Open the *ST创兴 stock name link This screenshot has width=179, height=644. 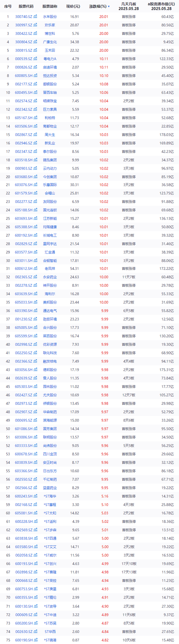coord(50,564)
